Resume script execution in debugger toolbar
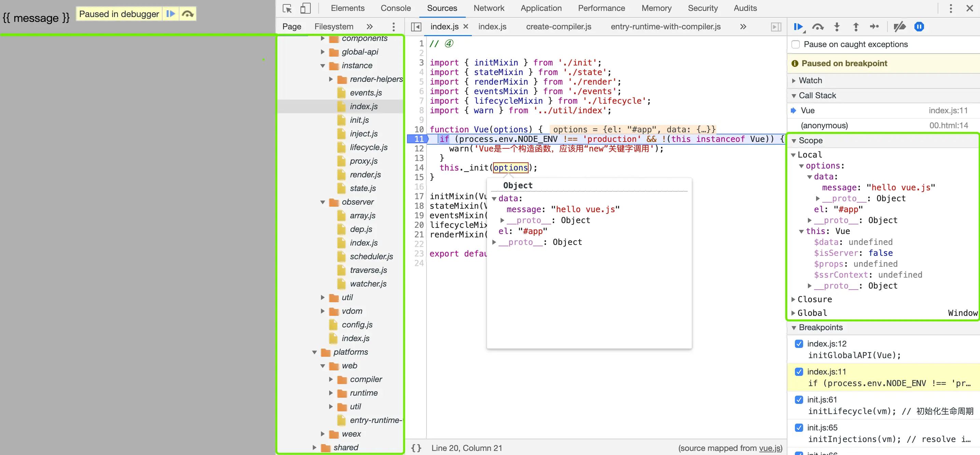The height and width of the screenshot is (455, 980). click(798, 27)
